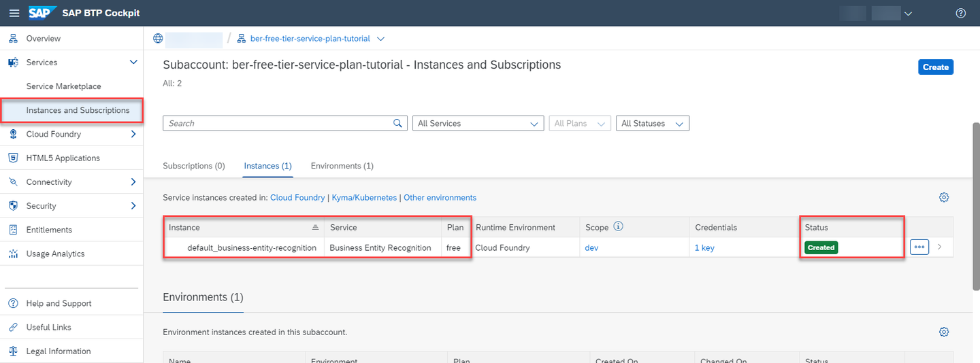The width and height of the screenshot is (980, 363).
Task: Expand the Security submenu
Action: pyautogui.click(x=133, y=206)
